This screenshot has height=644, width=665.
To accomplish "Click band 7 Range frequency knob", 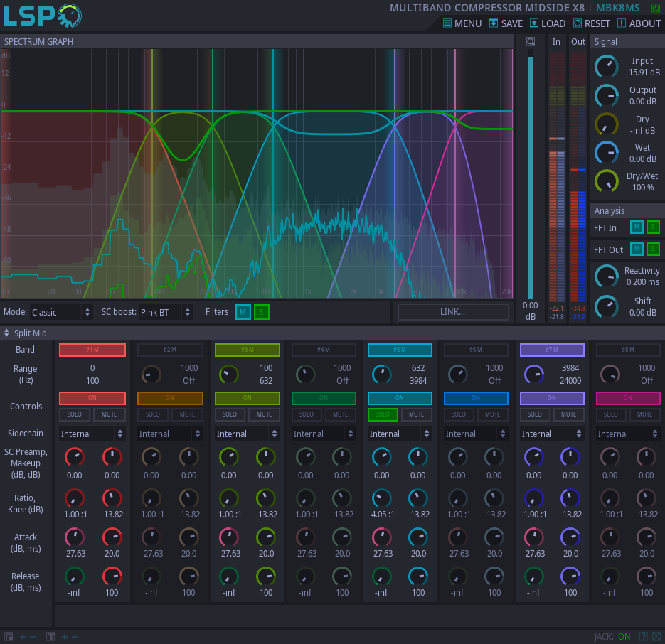I will 534,375.
